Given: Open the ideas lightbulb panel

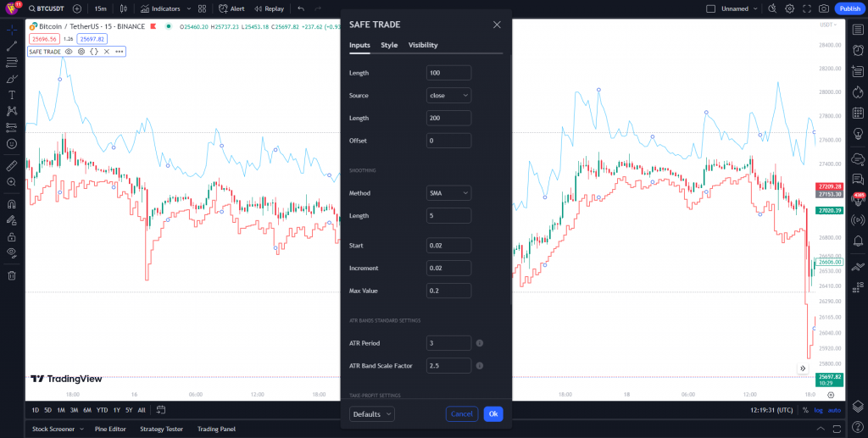Looking at the screenshot, I should (858, 133).
